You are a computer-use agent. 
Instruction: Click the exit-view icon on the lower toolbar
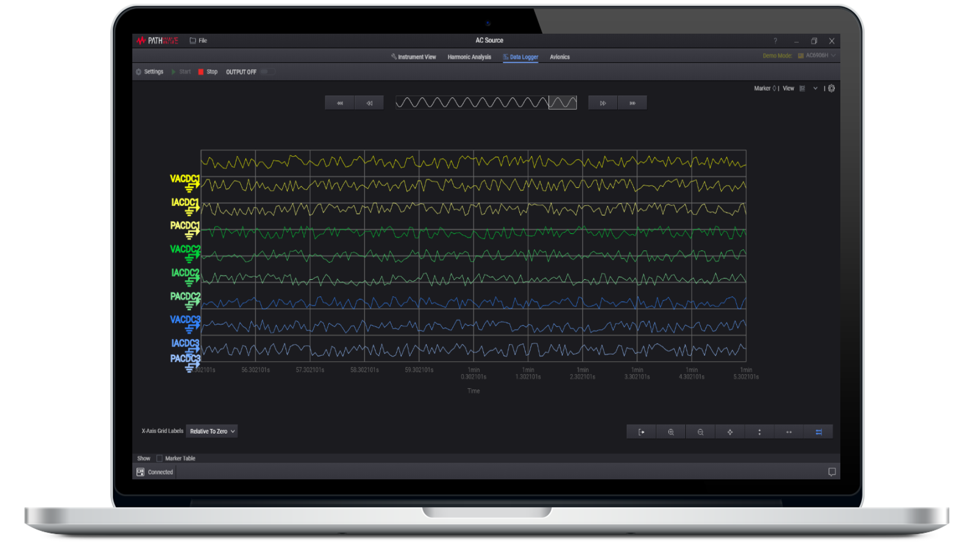[641, 432]
